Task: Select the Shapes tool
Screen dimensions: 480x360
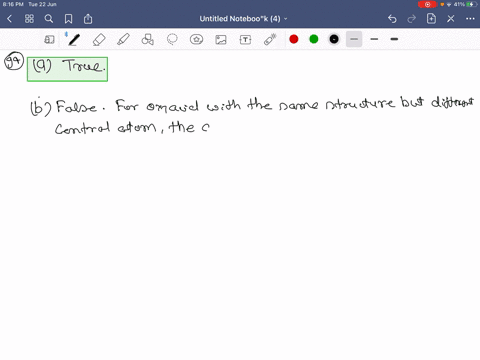Action: coord(148,40)
